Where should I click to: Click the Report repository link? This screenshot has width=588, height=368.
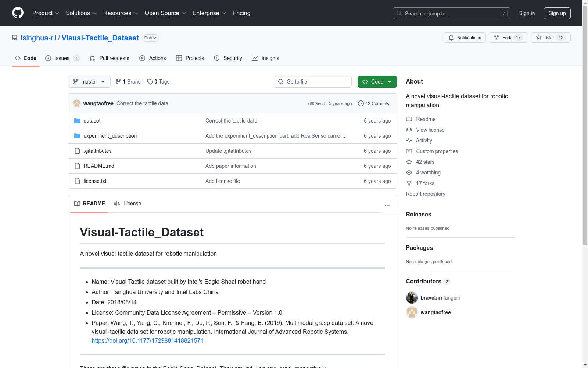tap(426, 194)
